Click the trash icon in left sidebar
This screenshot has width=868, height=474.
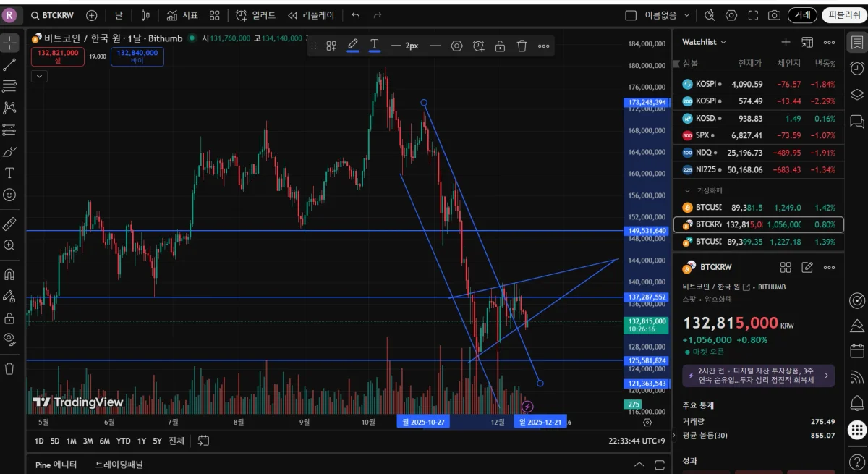(9, 369)
